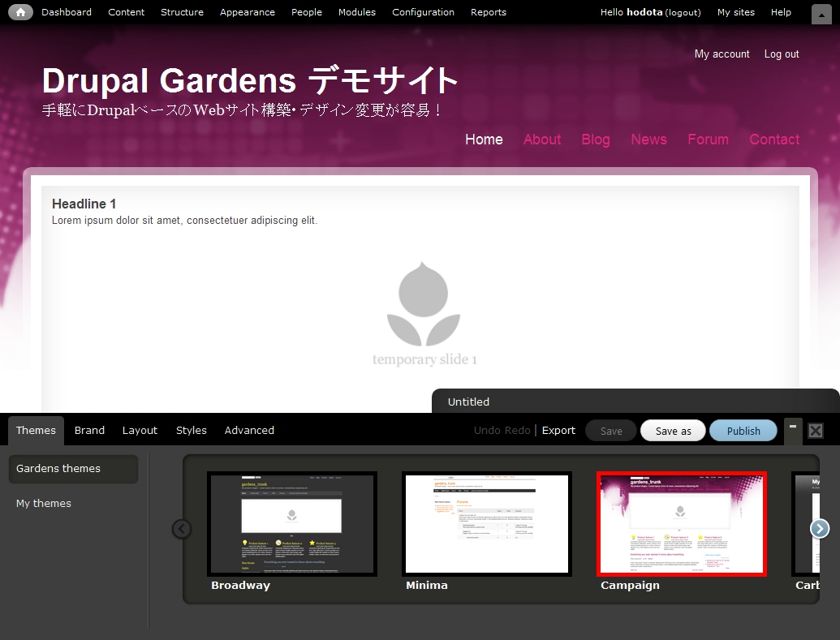The image size is (840, 640).
Task: Choose the Campaign theme thumbnail
Action: pyautogui.click(x=682, y=524)
